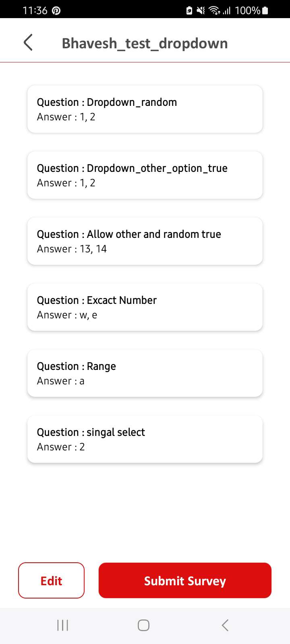The image size is (290, 644).
Task: Tap the Range question card
Action: point(145,373)
